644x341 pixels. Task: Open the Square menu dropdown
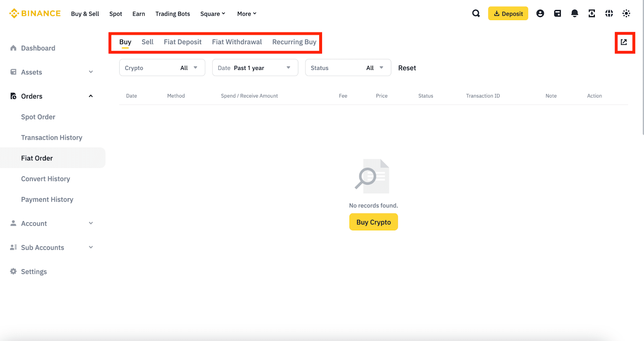click(x=213, y=14)
